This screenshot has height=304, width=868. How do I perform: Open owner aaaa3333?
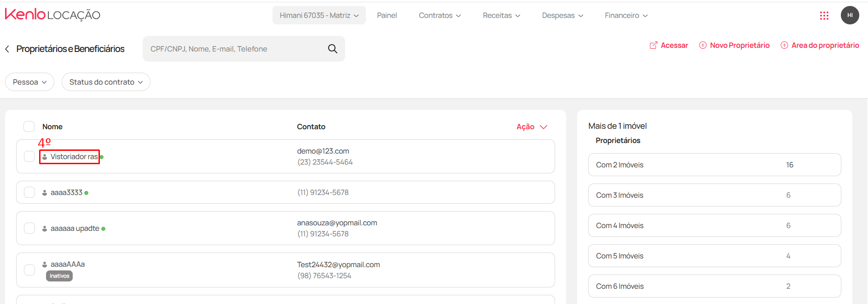click(x=66, y=193)
